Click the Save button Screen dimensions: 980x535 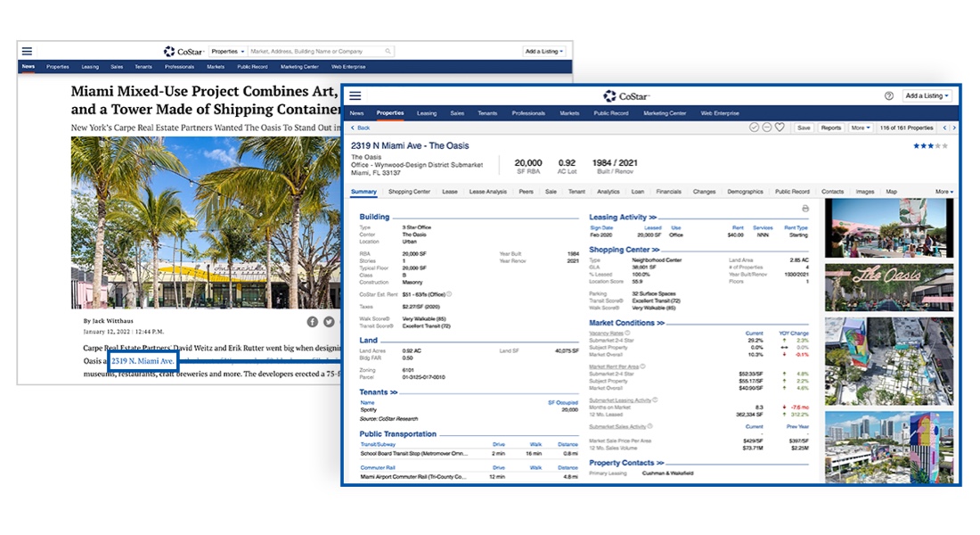(x=804, y=128)
